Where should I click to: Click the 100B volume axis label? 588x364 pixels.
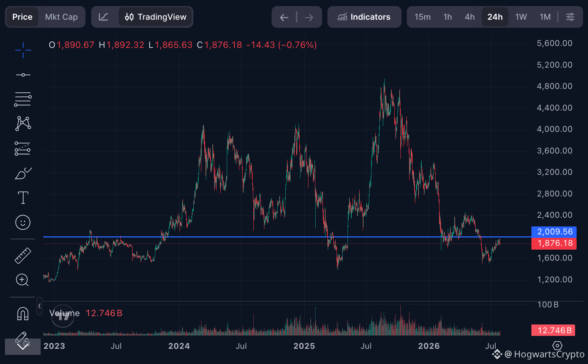coord(548,305)
